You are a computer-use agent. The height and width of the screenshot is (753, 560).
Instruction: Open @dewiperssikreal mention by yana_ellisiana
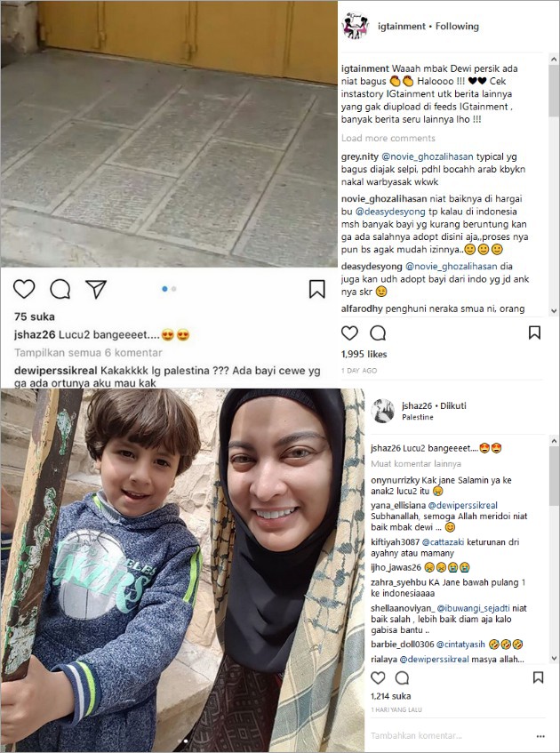pos(462,505)
